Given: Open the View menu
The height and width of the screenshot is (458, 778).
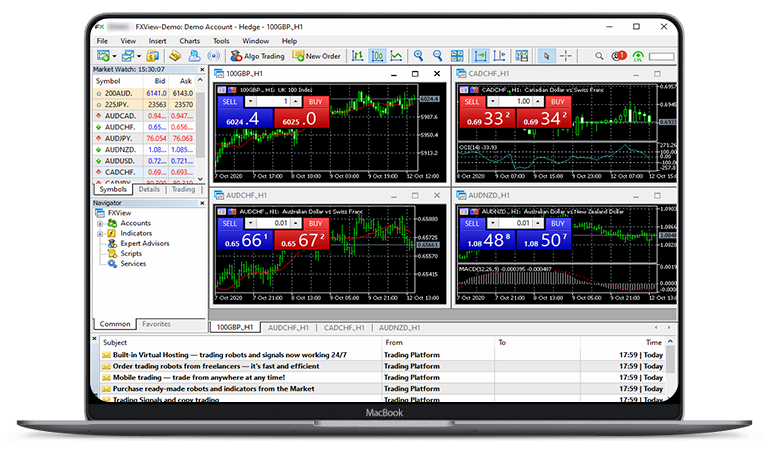Looking at the screenshot, I should coord(128,41).
